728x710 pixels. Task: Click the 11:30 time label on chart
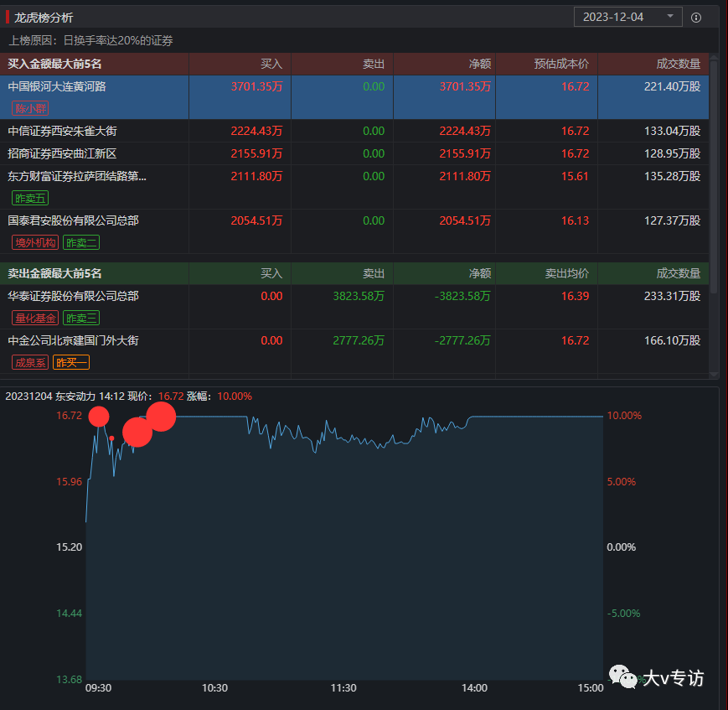pyautogui.click(x=343, y=688)
